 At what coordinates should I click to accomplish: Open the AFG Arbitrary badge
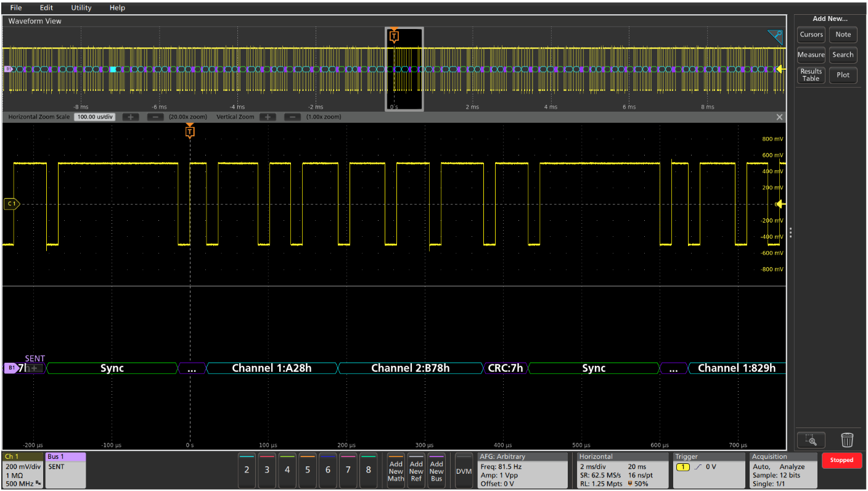click(x=522, y=470)
